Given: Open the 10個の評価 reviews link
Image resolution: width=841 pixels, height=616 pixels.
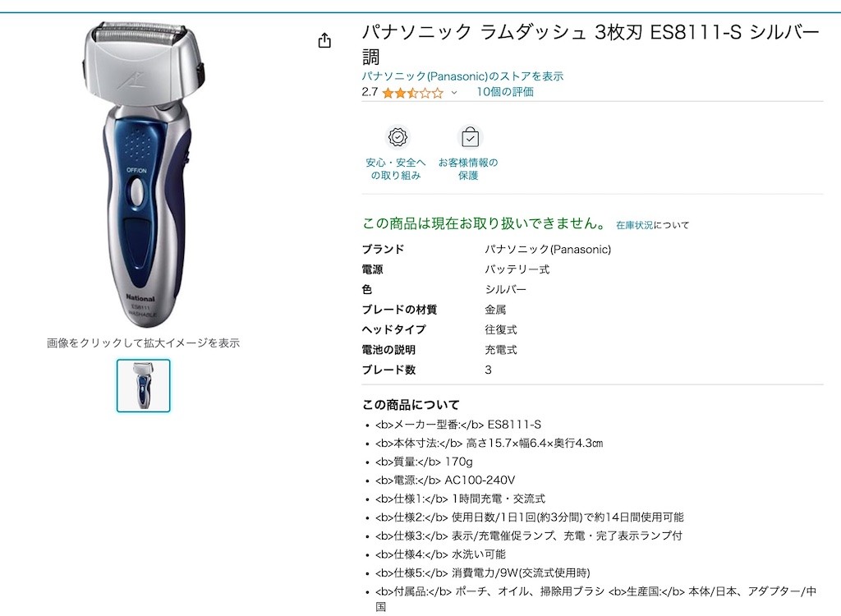Looking at the screenshot, I should (x=505, y=92).
